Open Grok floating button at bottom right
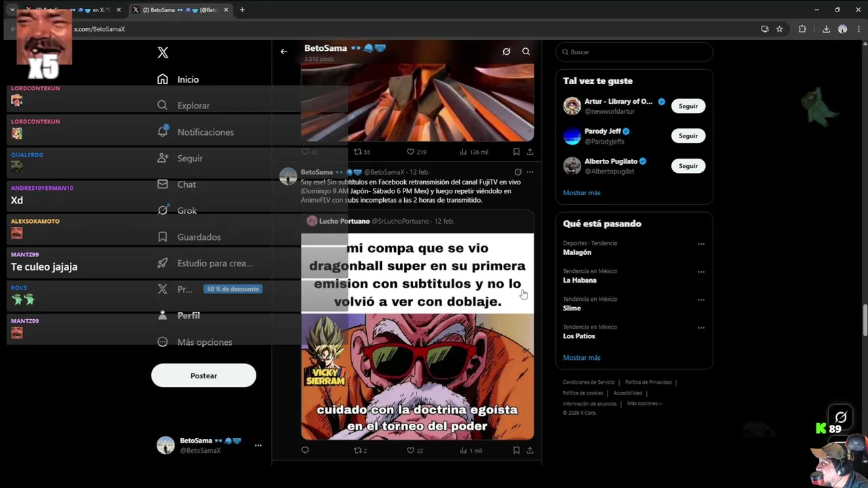This screenshot has height=488, width=868. tap(841, 417)
